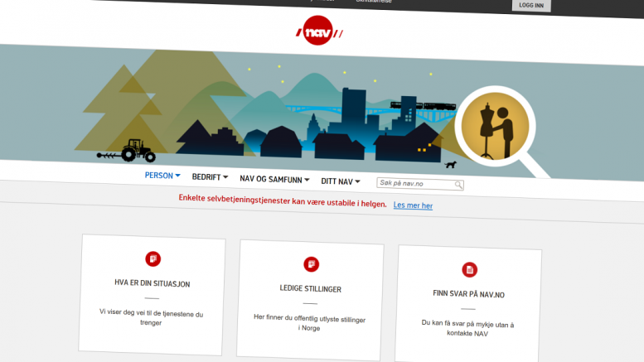Click the red document icon above Finn svar på nav.no

[x=469, y=270]
